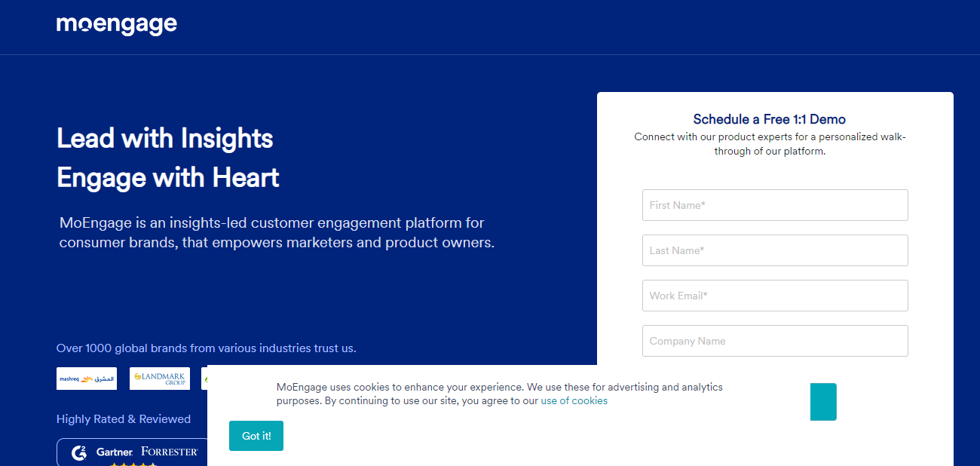Screen dimensions: 980x466
Task: Click the partially hidden third brand logo
Action: click(204, 379)
